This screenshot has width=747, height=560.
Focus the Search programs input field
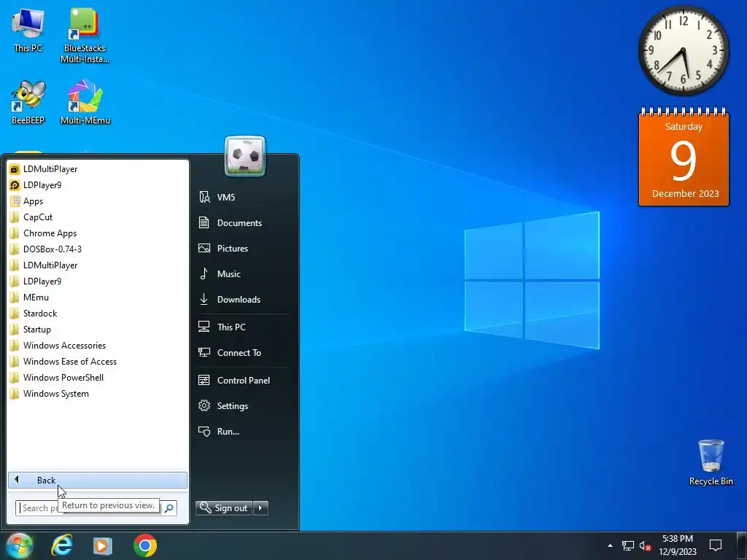(x=88, y=508)
